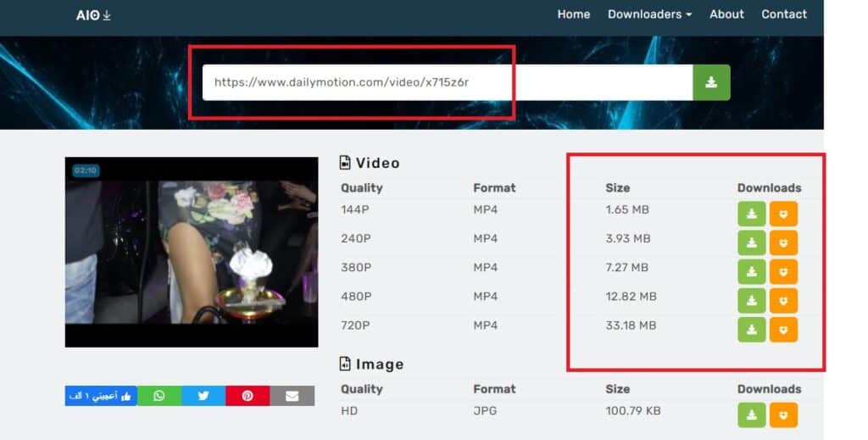Click the HD quality label
868x440 pixels.
(349, 411)
